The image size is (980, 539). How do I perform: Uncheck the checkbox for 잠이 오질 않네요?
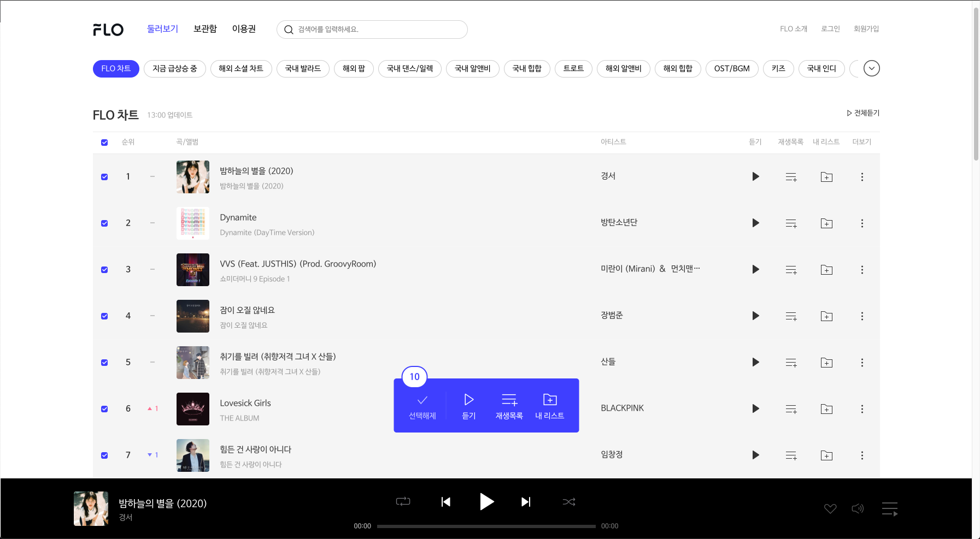pos(104,316)
